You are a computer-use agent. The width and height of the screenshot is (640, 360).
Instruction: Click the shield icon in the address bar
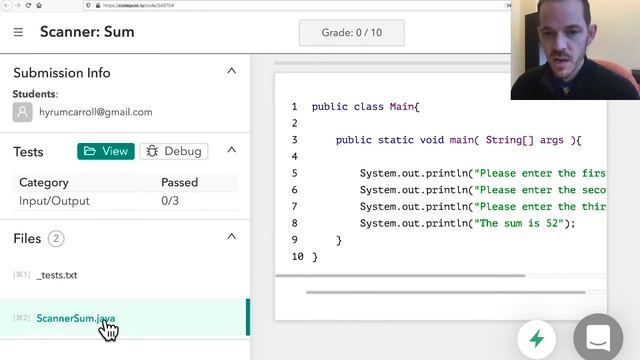tap(89, 5)
